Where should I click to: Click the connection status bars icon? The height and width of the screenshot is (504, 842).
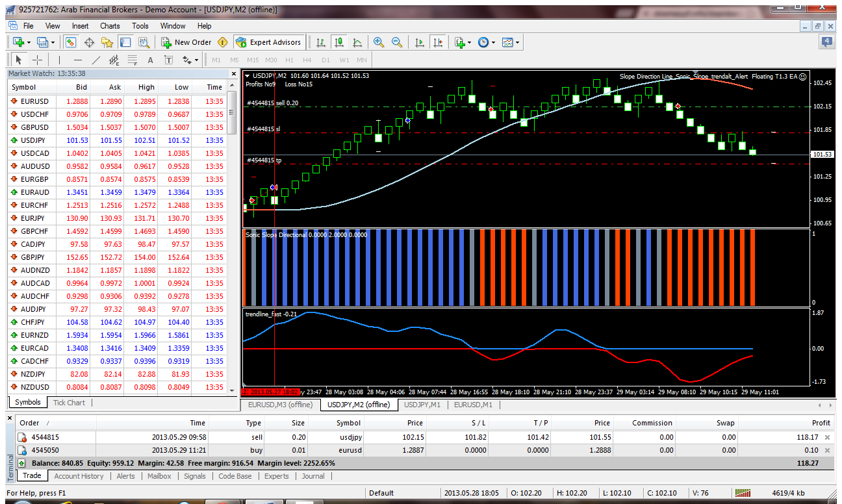(x=742, y=492)
